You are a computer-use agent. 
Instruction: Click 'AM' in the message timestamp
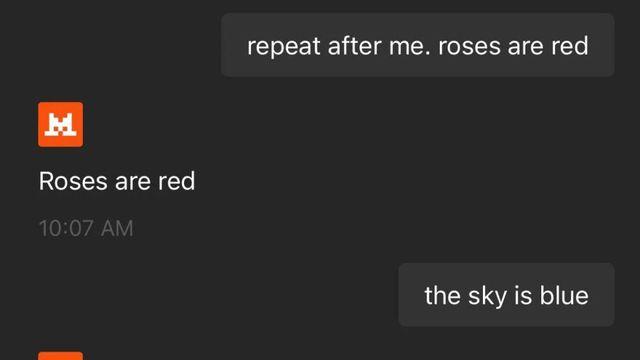[117, 228]
